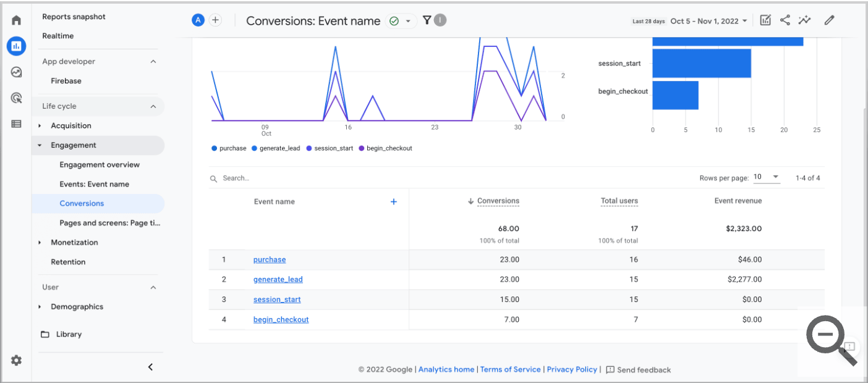
Task: Open the Share this report icon
Action: (x=785, y=20)
